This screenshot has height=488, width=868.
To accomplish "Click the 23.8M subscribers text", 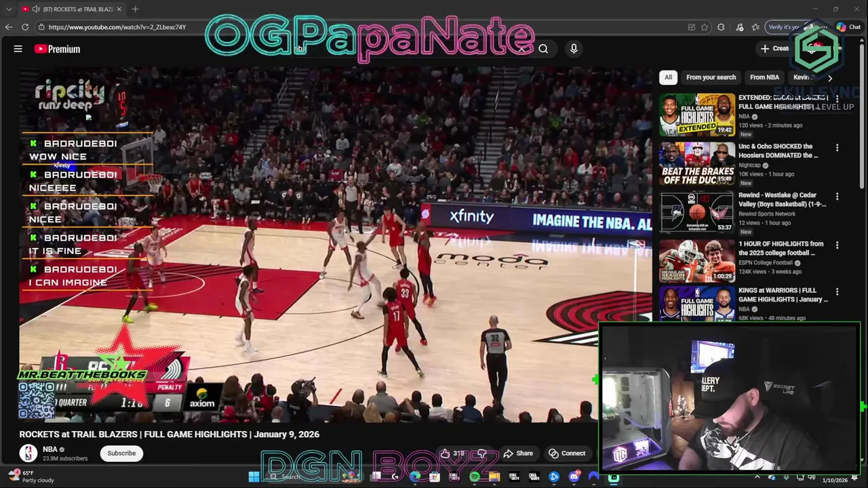I will pos(65,459).
